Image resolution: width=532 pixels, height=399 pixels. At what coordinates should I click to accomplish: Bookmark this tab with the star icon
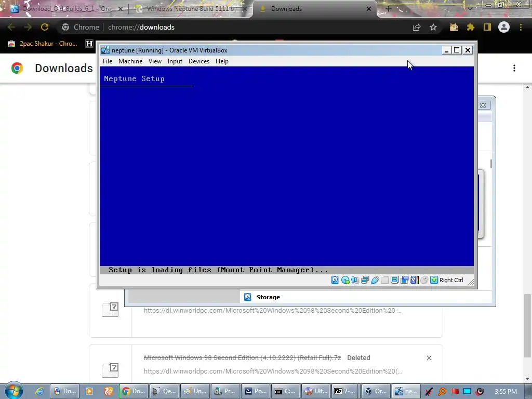click(x=433, y=27)
